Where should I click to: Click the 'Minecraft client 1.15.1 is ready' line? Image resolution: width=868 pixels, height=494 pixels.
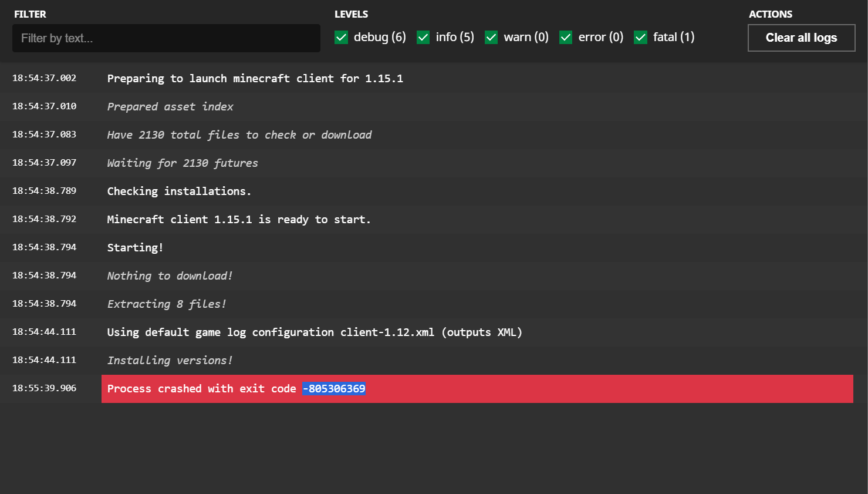pos(238,220)
